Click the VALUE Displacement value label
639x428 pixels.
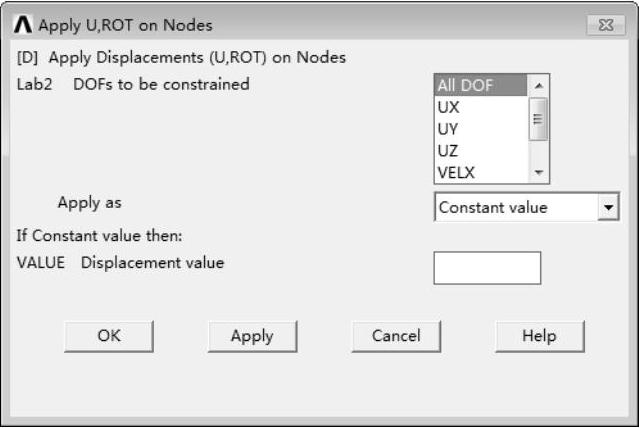point(121,263)
